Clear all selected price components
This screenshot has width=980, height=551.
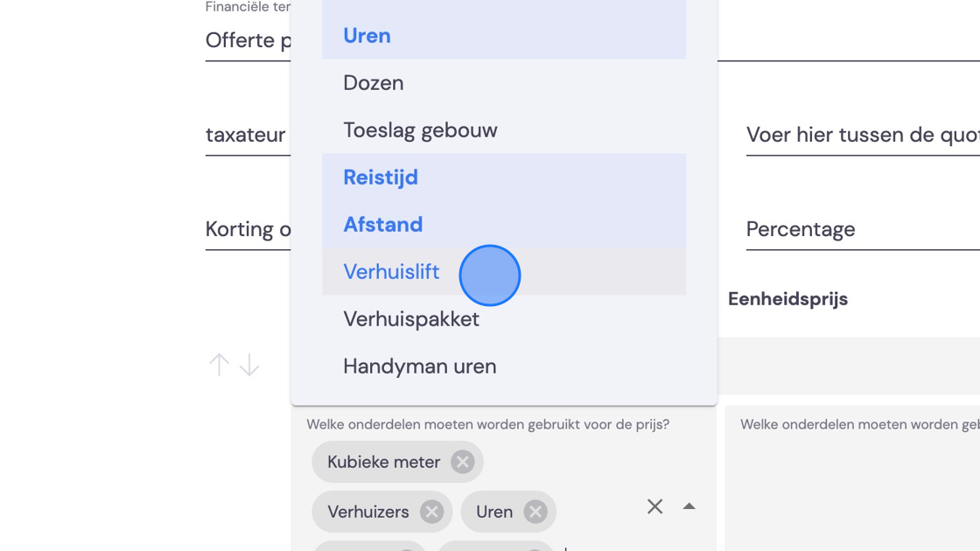655,506
